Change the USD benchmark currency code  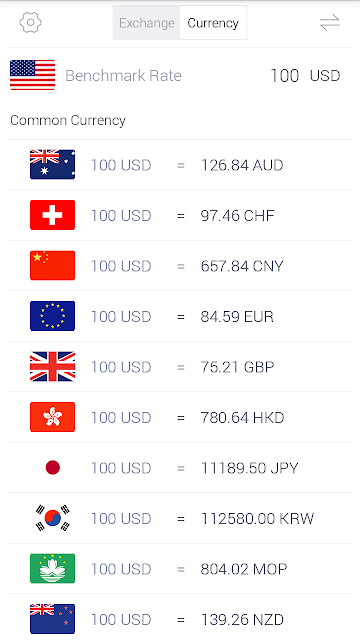pos(325,76)
